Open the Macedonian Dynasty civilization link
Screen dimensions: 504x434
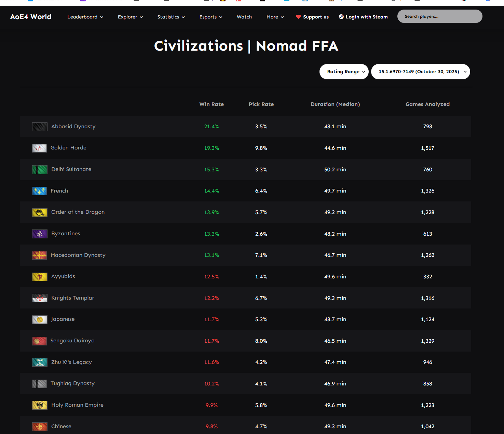pyautogui.click(x=78, y=255)
